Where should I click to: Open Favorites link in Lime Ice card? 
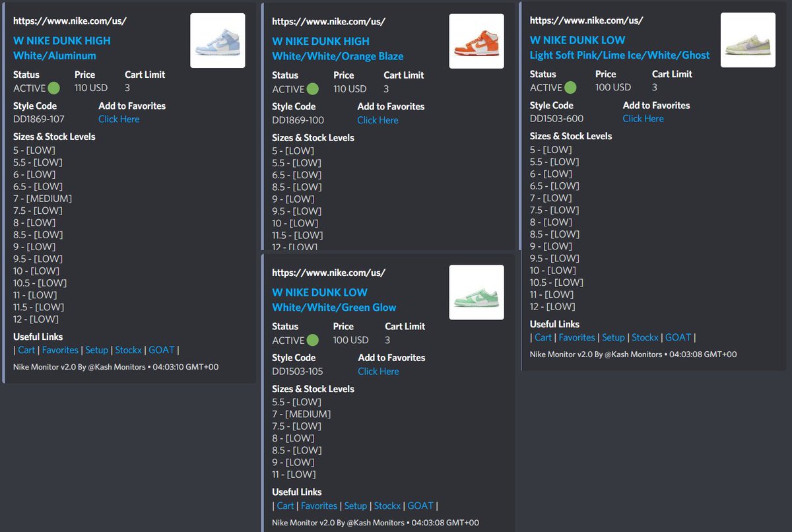point(577,337)
